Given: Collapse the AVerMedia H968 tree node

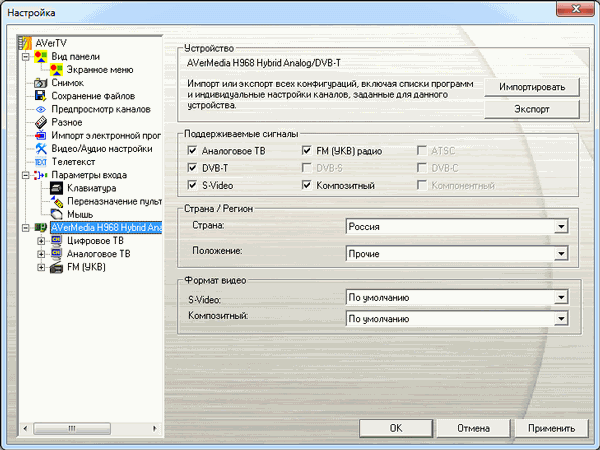Looking at the screenshot, I should click(26, 228).
